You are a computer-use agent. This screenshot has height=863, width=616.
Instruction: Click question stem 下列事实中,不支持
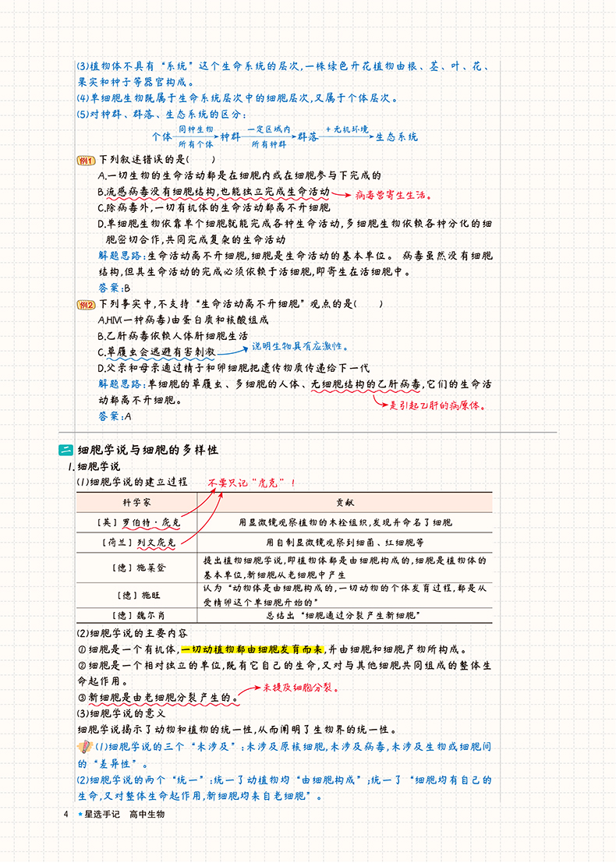click(241, 304)
